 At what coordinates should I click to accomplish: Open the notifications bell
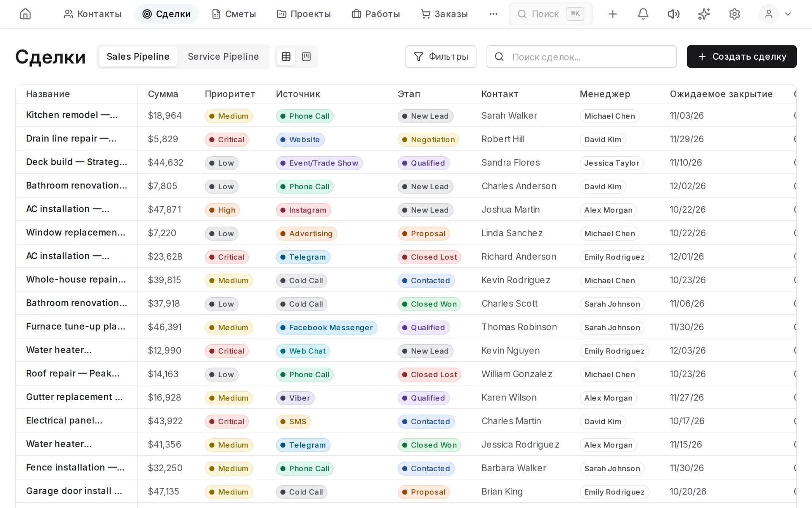click(643, 14)
